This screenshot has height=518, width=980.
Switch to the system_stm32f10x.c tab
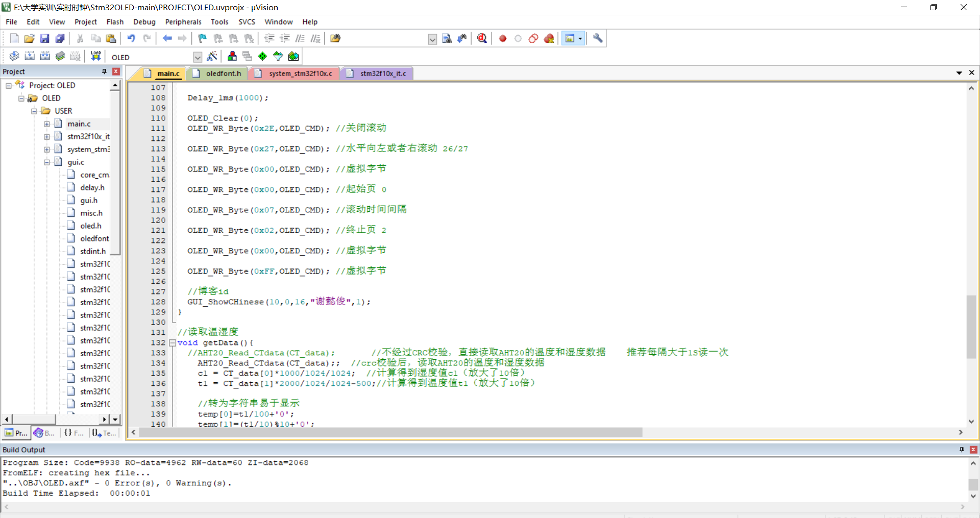point(295,73)
